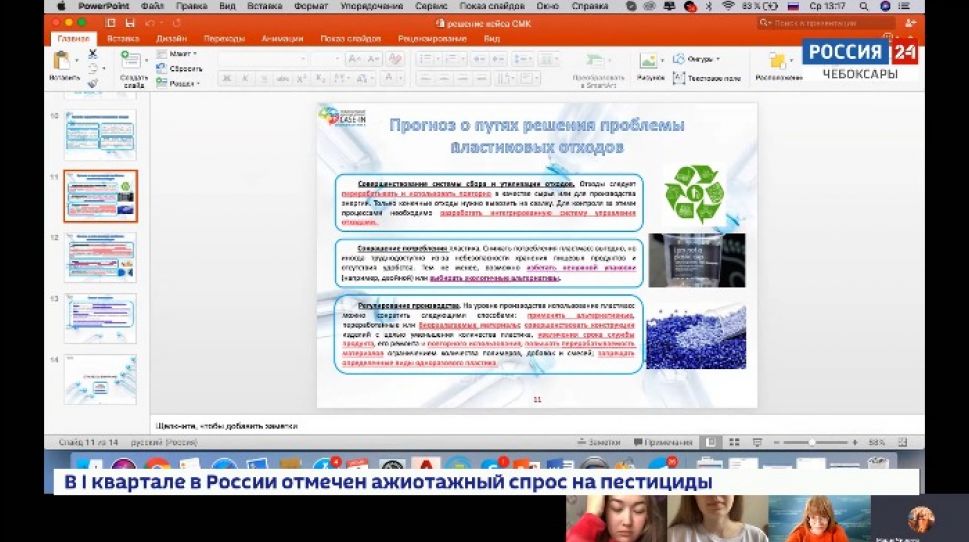Open the Layout (Макет) dropdown
This screenshot has width=969, height=542.
(x=176, y=54)
